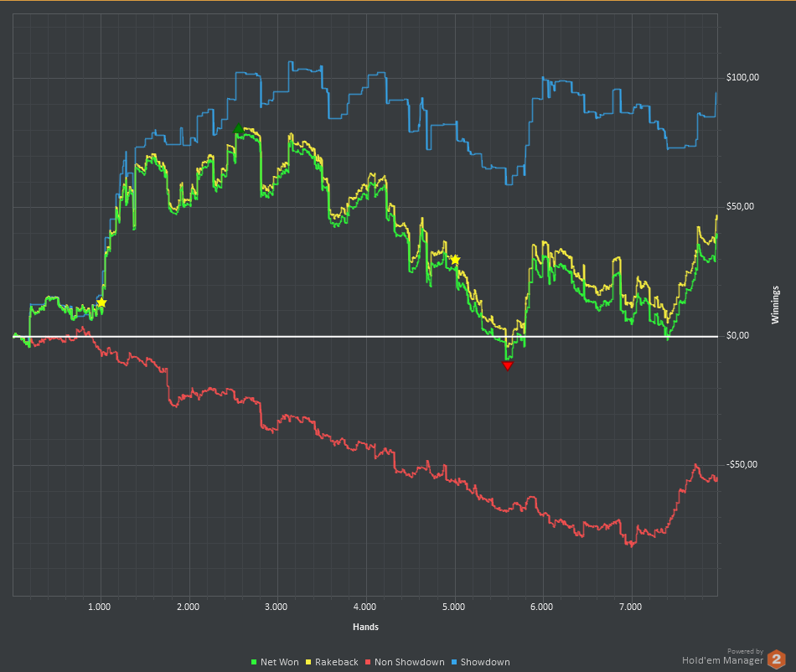Click the orange Hold'em Manager 2 logo badge

(777, 659)
